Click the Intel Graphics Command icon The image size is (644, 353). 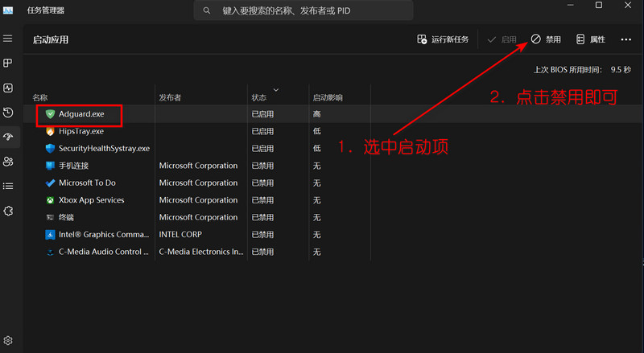point(50,235)
